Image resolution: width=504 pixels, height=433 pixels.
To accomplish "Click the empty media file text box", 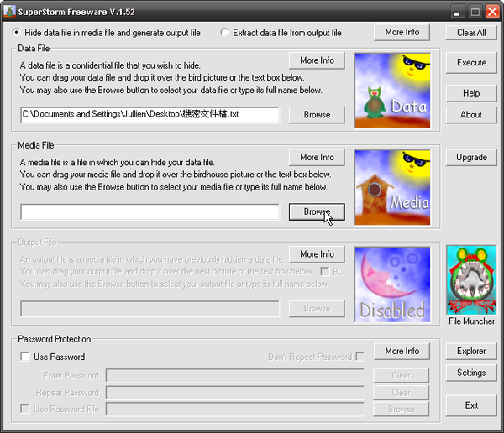I will [x=150, y=211].
